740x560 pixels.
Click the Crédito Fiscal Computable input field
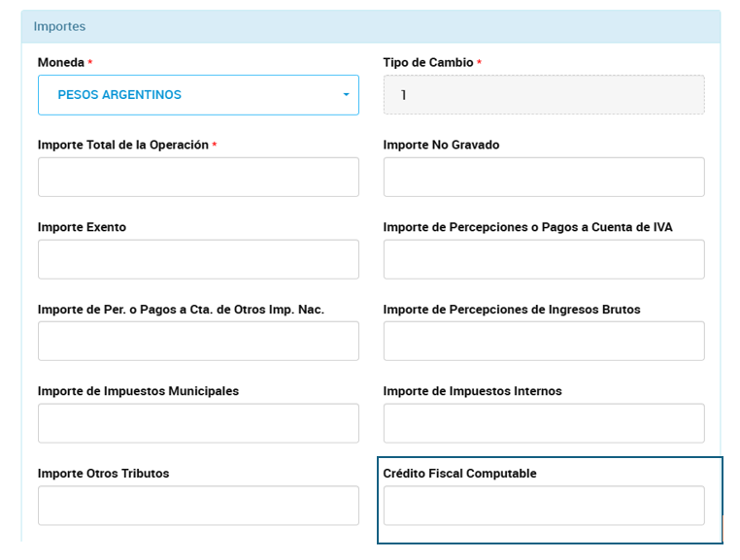tap(544, 506)
